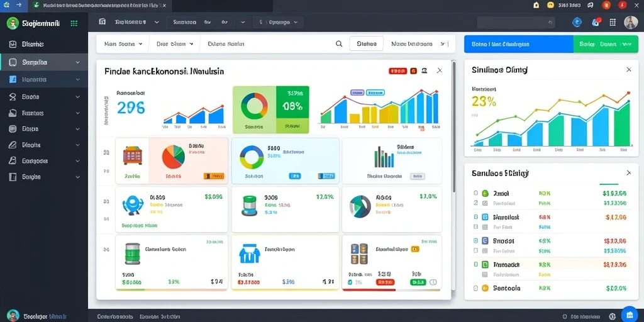Open the apps grid icon beside the avatar
Viewport: 644px width, 322px height.
tap(613, 23)
